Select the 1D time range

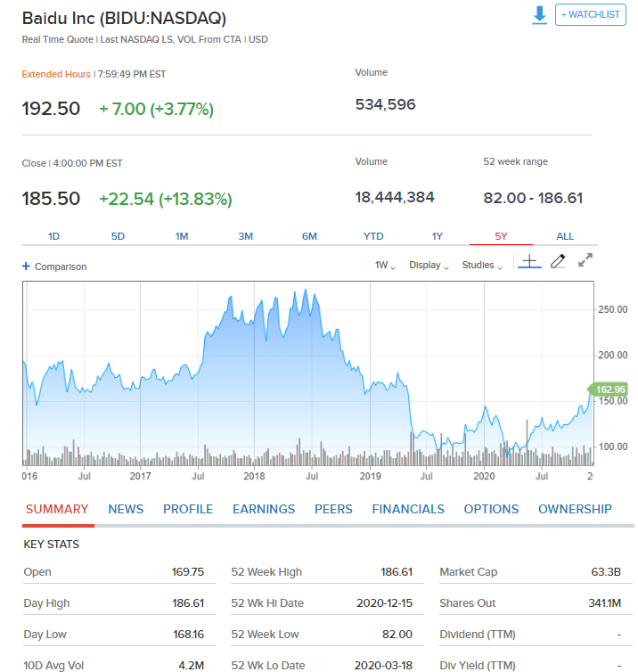pyautogui.click(x=53, y=236)
